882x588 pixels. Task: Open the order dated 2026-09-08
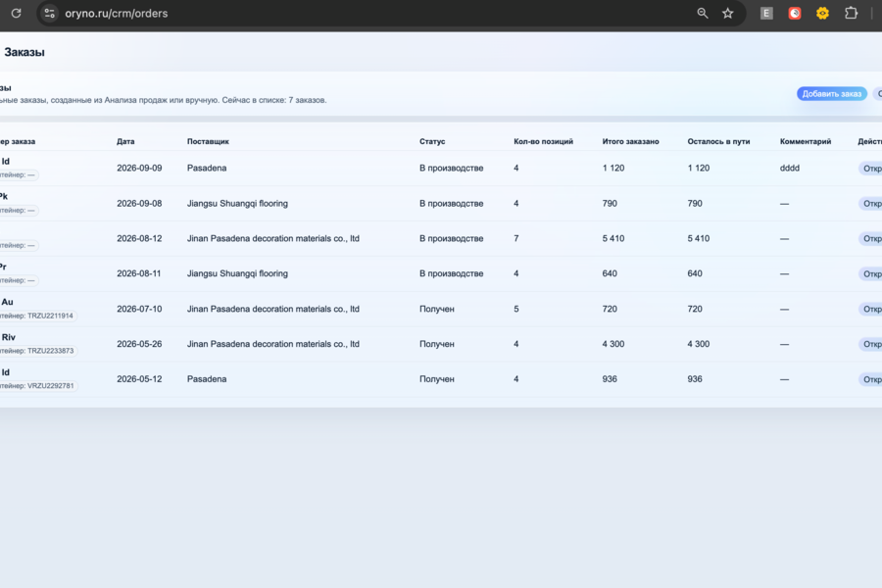[x=872, y=204]
